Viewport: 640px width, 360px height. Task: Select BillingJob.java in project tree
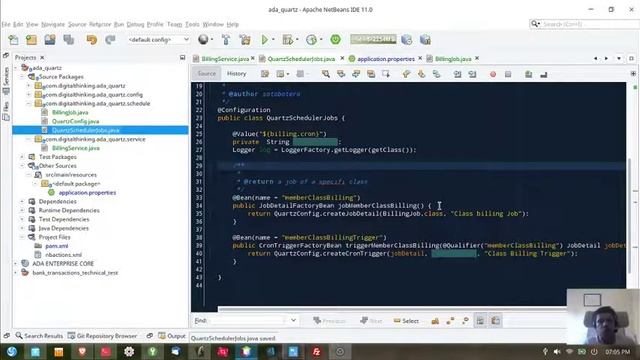70,112
